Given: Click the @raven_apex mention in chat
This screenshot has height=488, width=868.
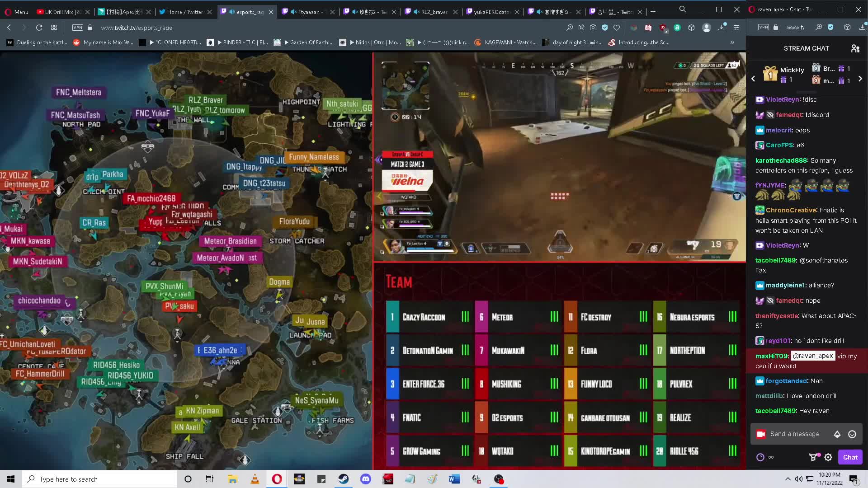Looking at the screenshot, I should tap(813, 356).
